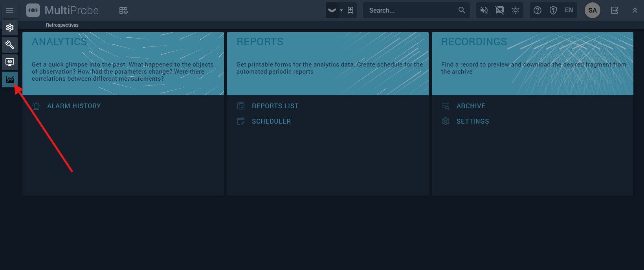Open the help question mark icon
The height and width of the screenshot is (270, 644).
click(x=538, y=10)
